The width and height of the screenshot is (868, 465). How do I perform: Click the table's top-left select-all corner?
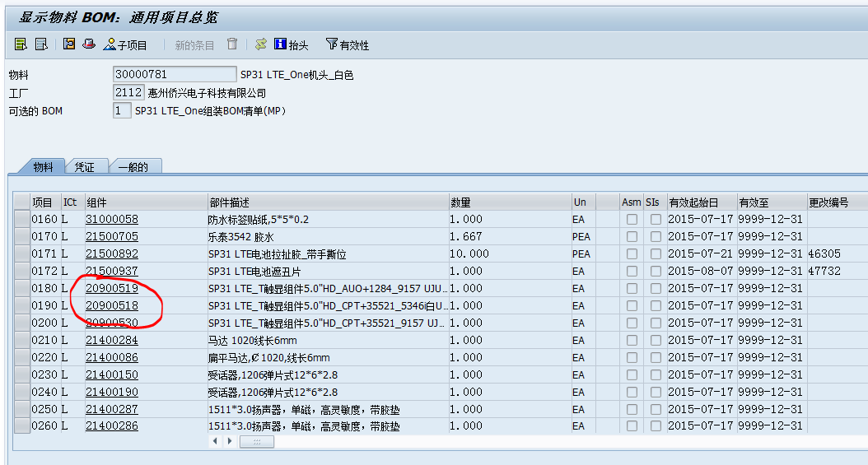(22, 202)
